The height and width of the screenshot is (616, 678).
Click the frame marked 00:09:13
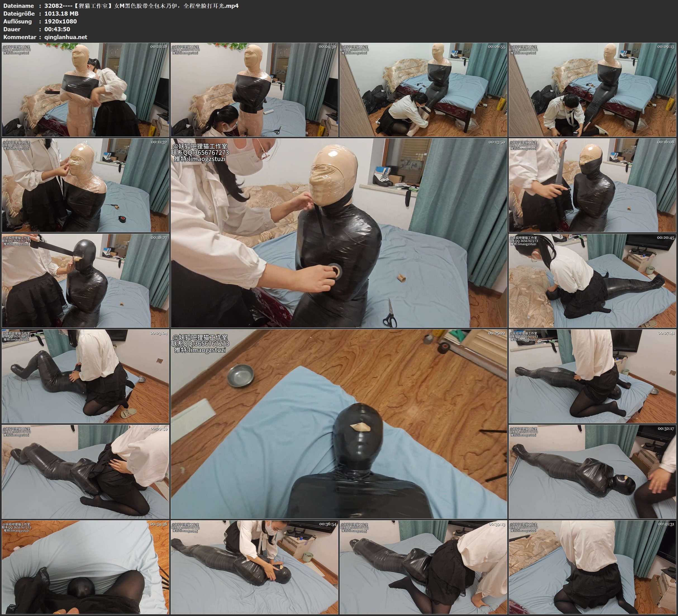point(592,90)
